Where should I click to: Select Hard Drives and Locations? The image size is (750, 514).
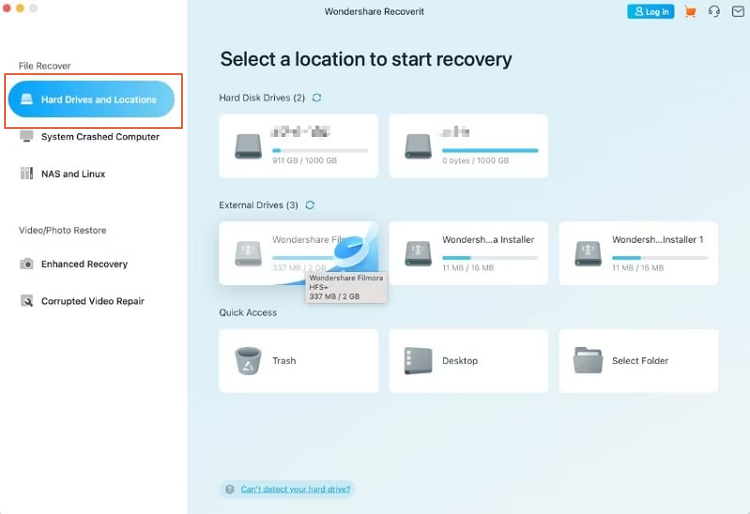coord(91,99)
